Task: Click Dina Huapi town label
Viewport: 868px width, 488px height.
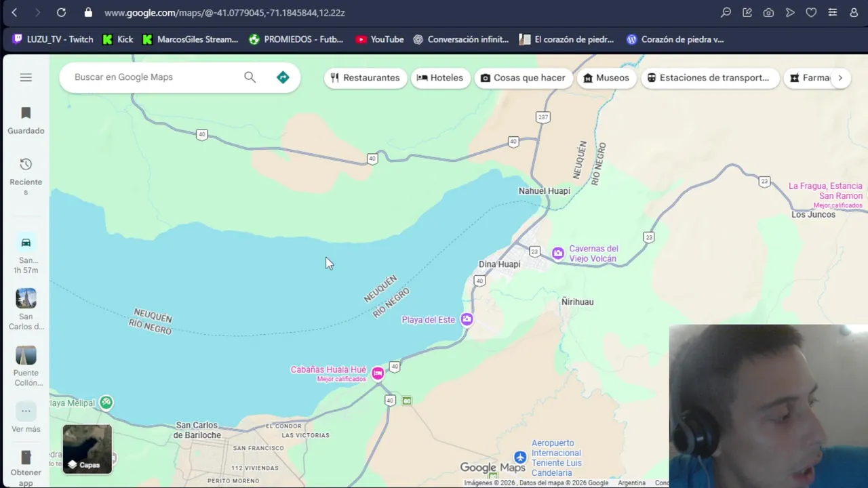Action: [500, 264]
